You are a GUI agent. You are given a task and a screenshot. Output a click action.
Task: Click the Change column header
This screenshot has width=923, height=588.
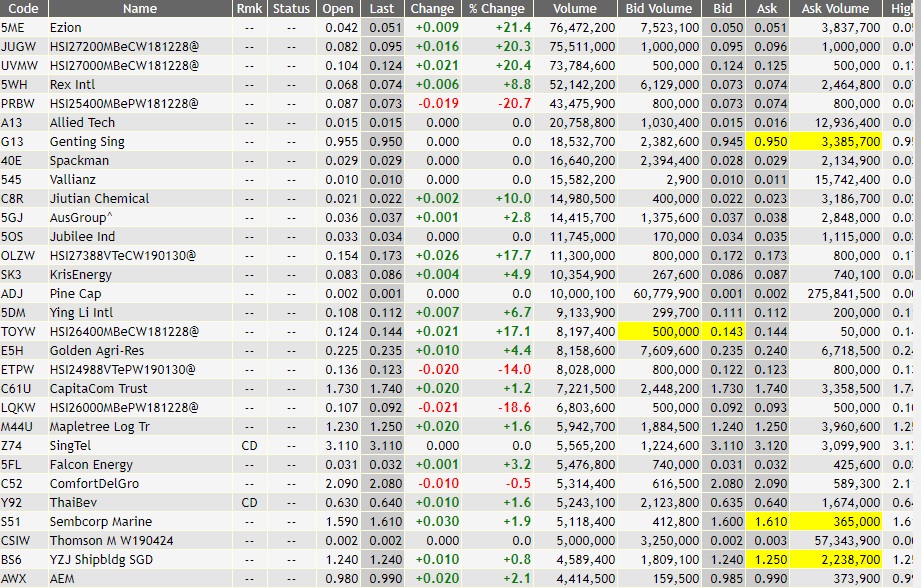(x=432, y=8)
